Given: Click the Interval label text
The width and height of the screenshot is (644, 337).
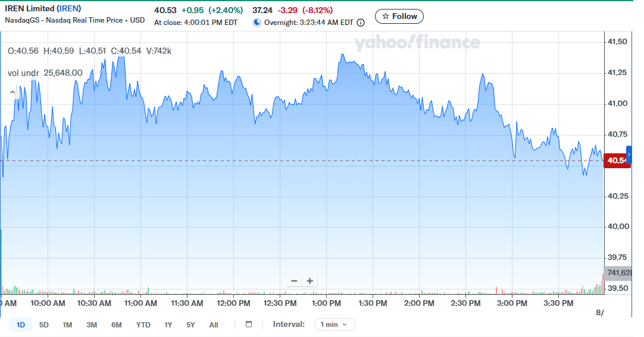Looking at the screenshot, I should (289, 325).
